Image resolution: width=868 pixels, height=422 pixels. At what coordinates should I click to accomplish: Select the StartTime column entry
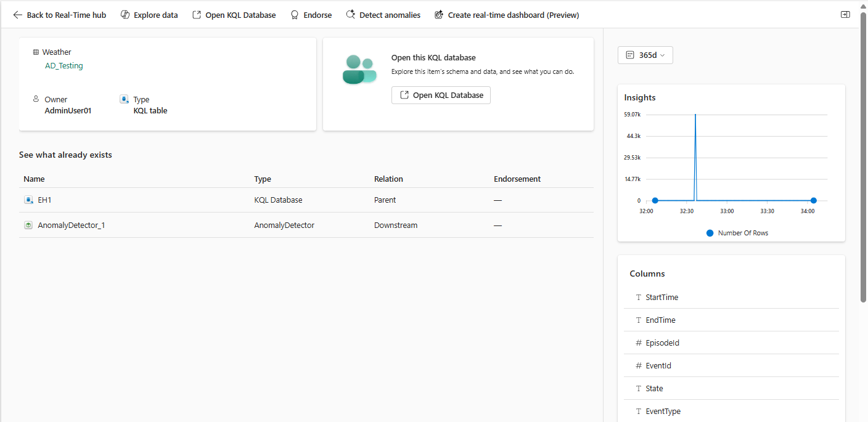(x=661, y=298)
